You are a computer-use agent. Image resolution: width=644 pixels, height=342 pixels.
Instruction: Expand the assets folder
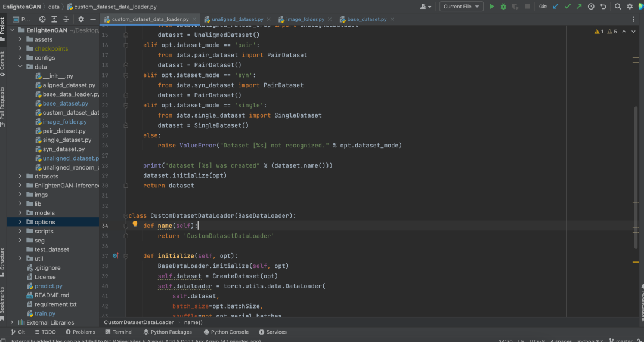pyautogui.click(x=20, y=39)
